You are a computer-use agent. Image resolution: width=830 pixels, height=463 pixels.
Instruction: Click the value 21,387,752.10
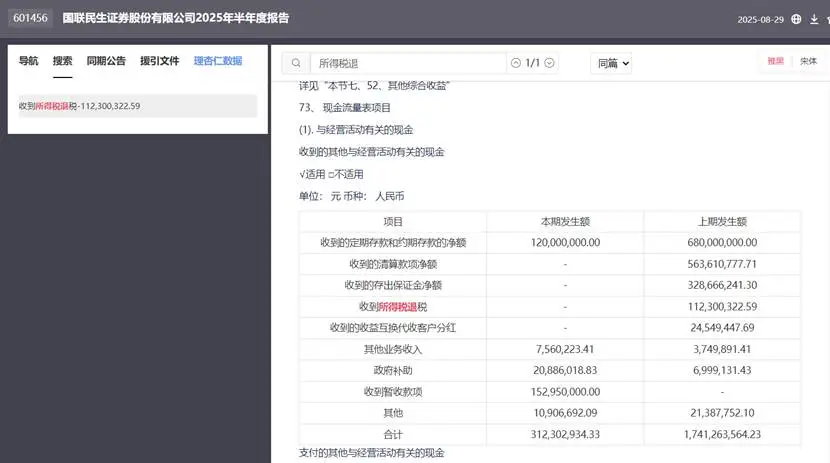coord(722,413)
